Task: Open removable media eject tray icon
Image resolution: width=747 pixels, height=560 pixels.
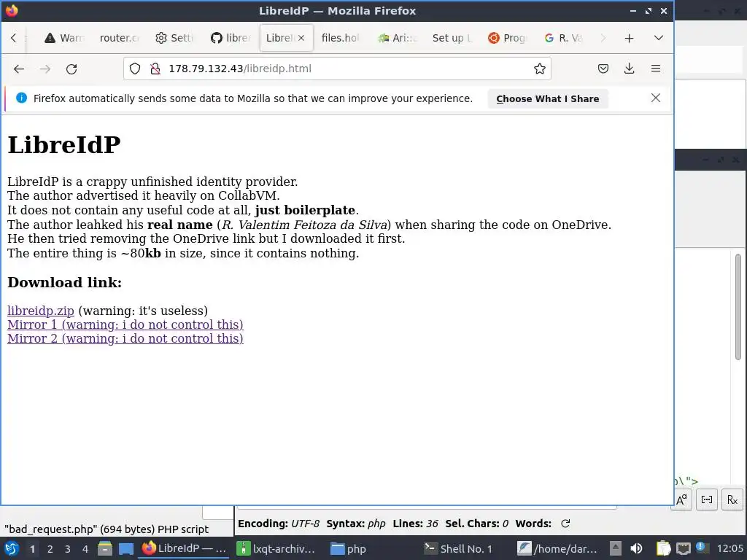Action: tap(616, 549)
